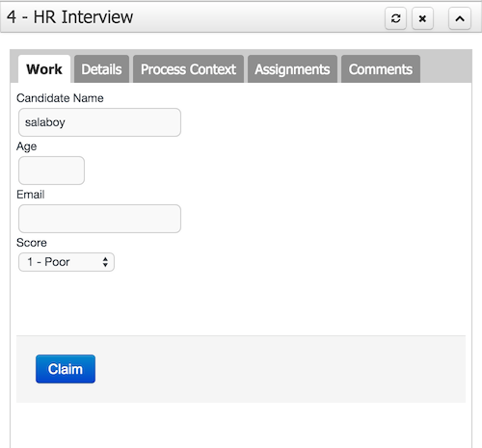This screenshot has height=448, width=482.
Task: Select the empty Email input box
Action: click(x=99, y=219)
